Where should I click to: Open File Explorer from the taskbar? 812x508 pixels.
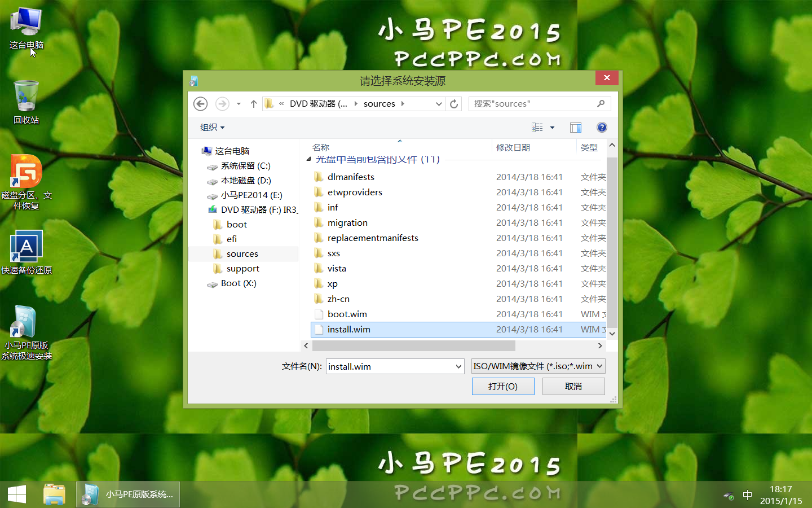55,494
